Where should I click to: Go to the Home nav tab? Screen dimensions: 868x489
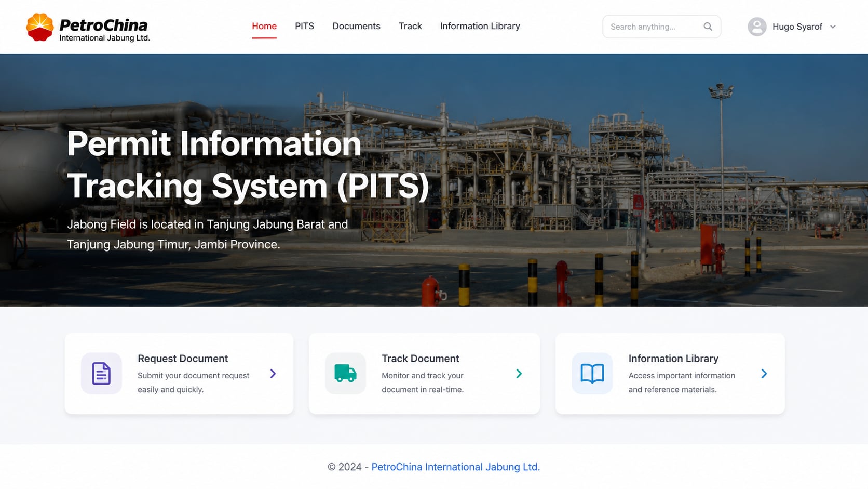264,26
